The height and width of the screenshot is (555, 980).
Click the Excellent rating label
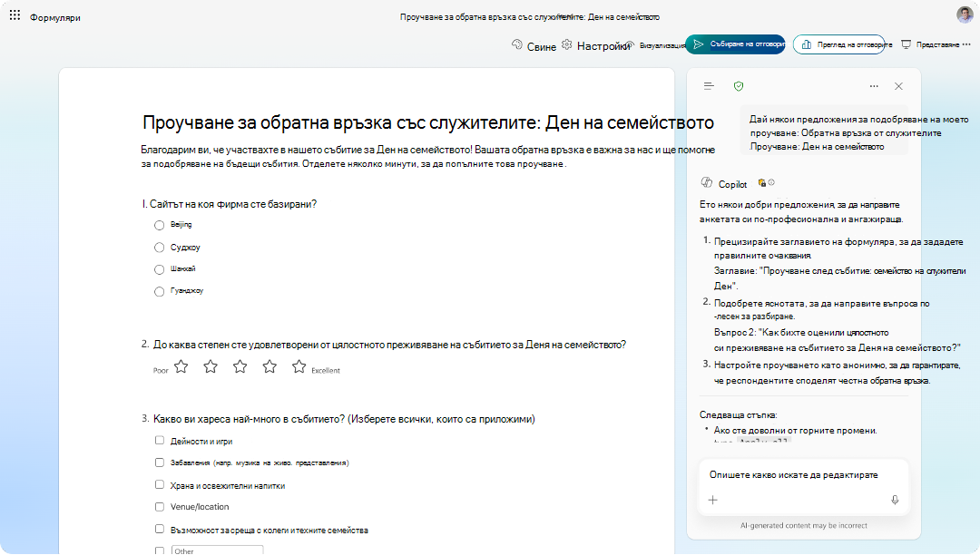point(326,370)
